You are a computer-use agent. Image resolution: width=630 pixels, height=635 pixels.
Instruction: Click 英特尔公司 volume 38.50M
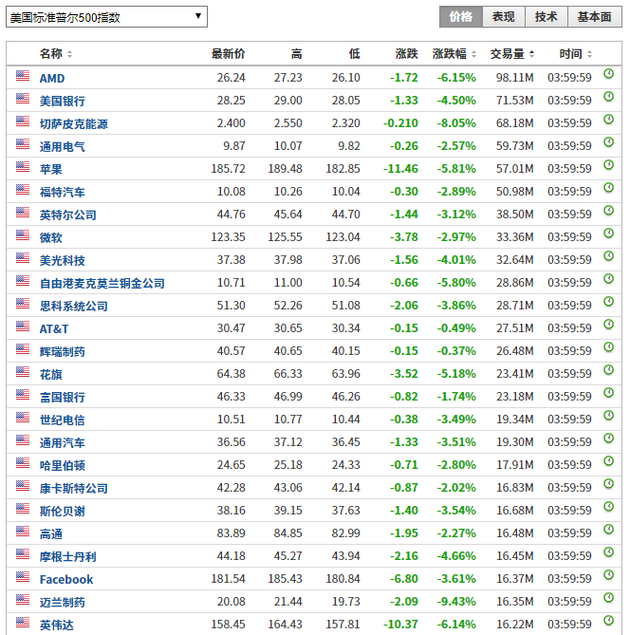(x=515, y=214)
